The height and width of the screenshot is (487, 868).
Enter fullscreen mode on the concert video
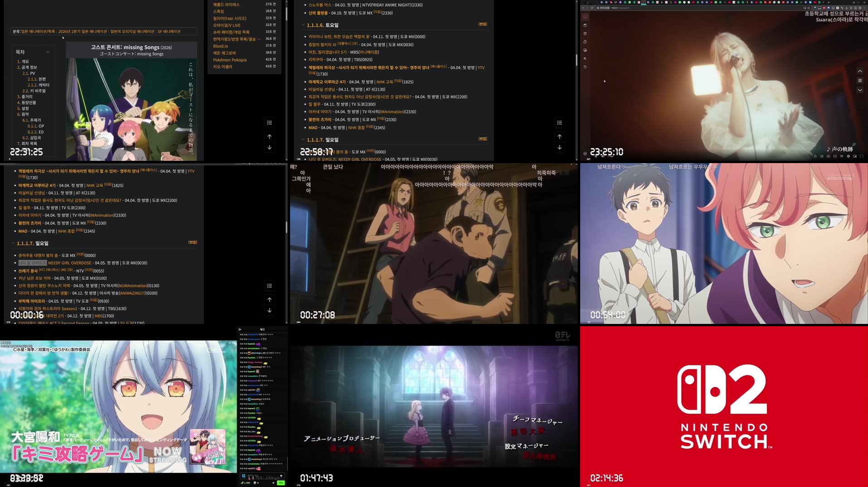click(862, 156)
